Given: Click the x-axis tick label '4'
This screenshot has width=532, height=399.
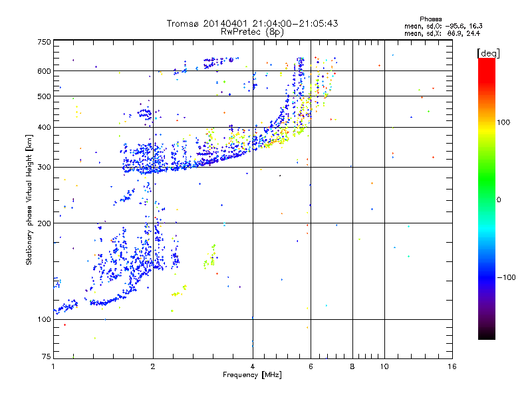Looking at the screenshot, I should click(x=253, y=366).
